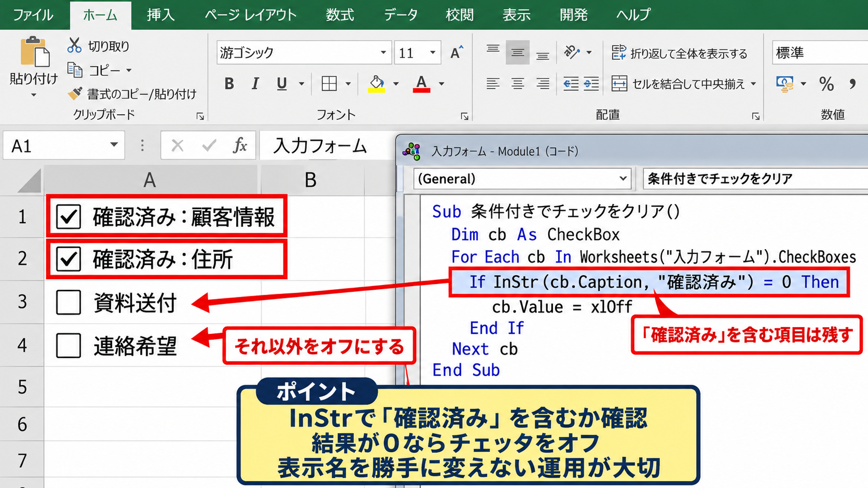868x488 pixels.
Task: Expand the Name Box dropdown arrow
Action: point(114,145)
